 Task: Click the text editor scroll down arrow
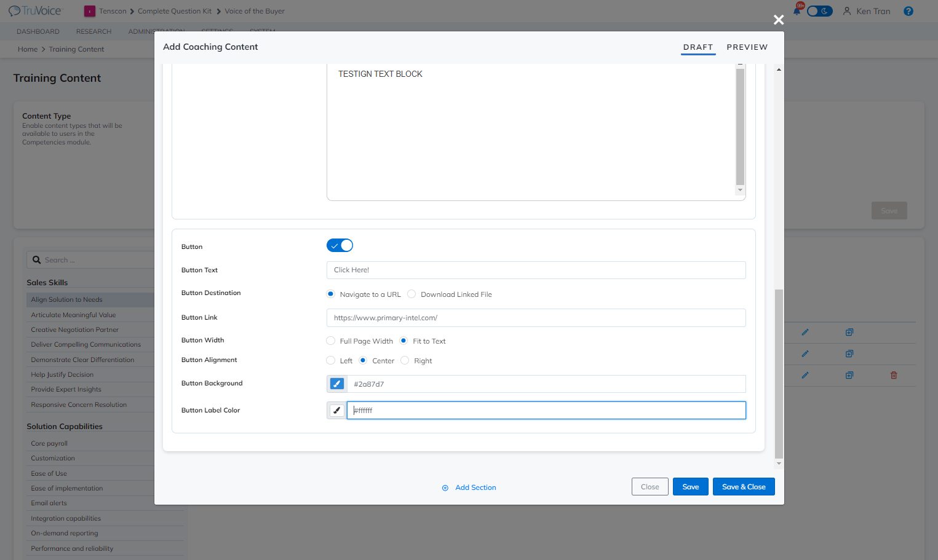[x=741, y=191]
